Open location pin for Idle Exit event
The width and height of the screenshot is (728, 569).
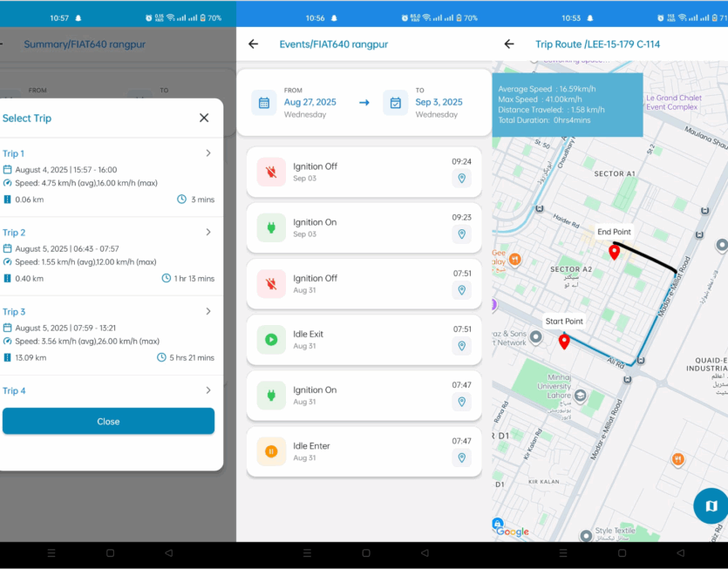pos(461,346)
